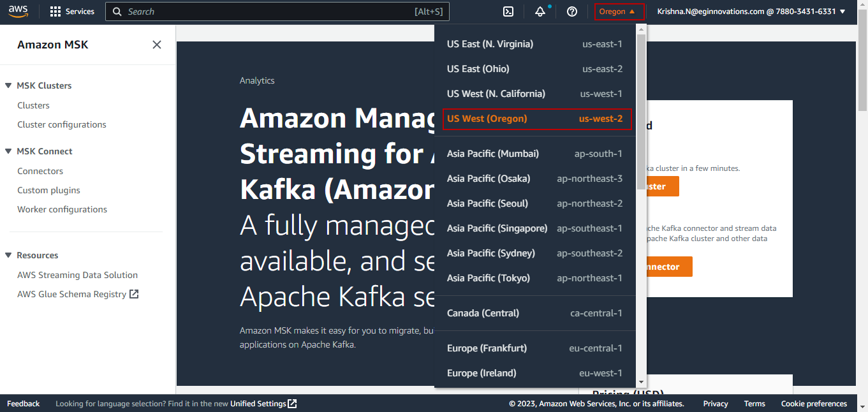The height and width of the screenshot is (412, 868).
Task: Collapse the MSK Clusters section
Action: (x=8, y=85)
